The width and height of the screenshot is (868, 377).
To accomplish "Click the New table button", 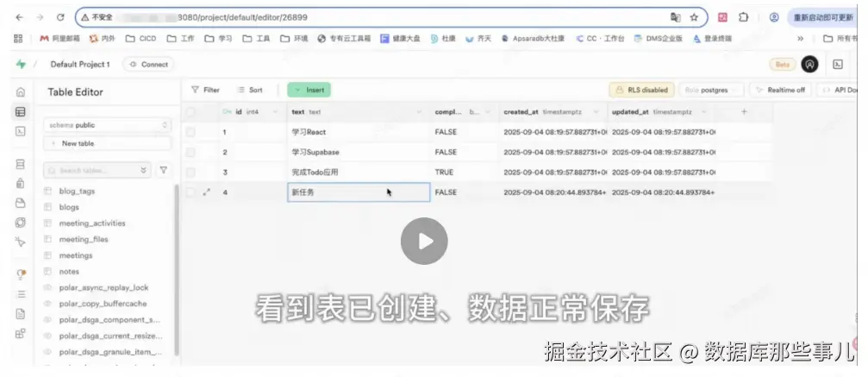I will [107, 143].
